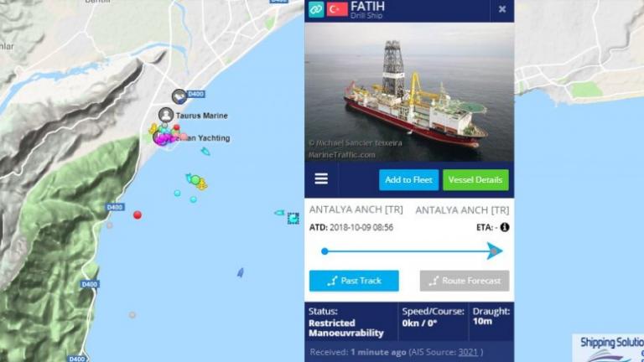Close the FATIH vessel panel

[x=502, y=9]
